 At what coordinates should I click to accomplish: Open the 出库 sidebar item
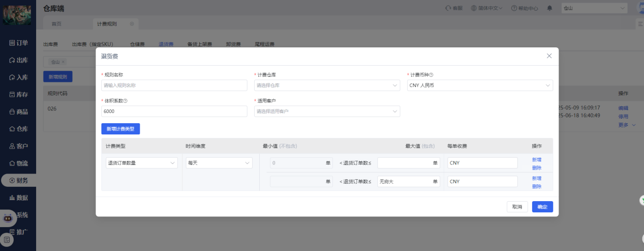tap(18, 60)
